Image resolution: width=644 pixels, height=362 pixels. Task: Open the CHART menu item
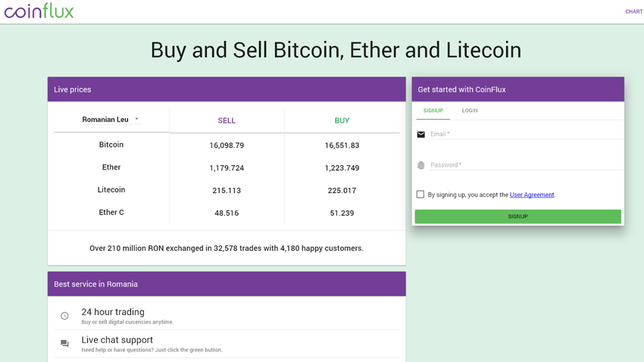tap(633, 11)
